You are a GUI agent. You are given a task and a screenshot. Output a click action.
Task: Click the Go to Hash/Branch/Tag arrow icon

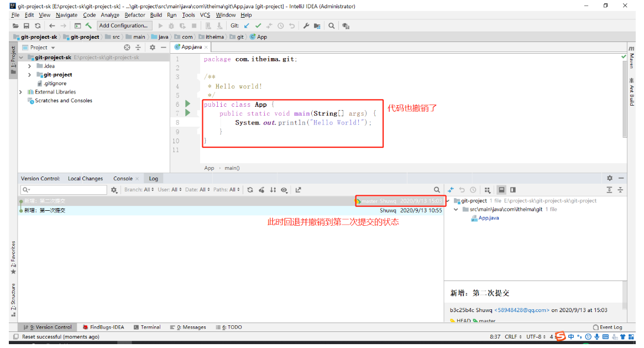click(298, 190)
